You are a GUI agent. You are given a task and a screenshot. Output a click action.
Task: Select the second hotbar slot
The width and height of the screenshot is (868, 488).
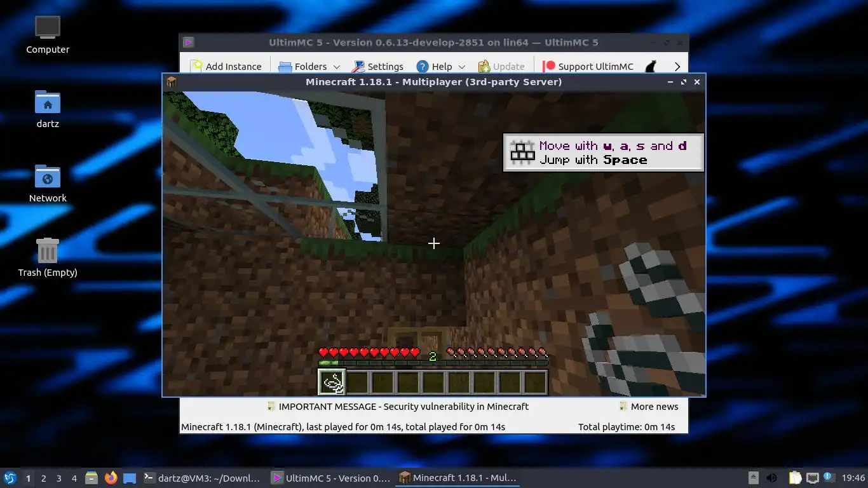tap(357, 383)
